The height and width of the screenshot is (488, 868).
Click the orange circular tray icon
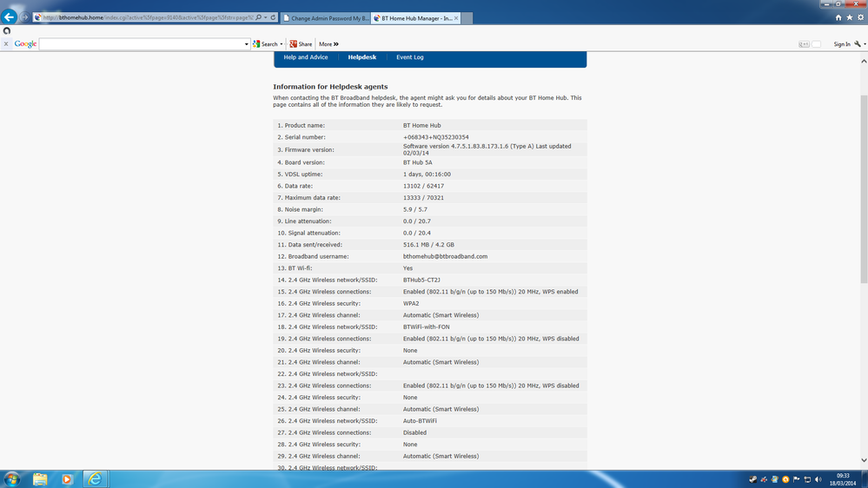tap(785, 479)
